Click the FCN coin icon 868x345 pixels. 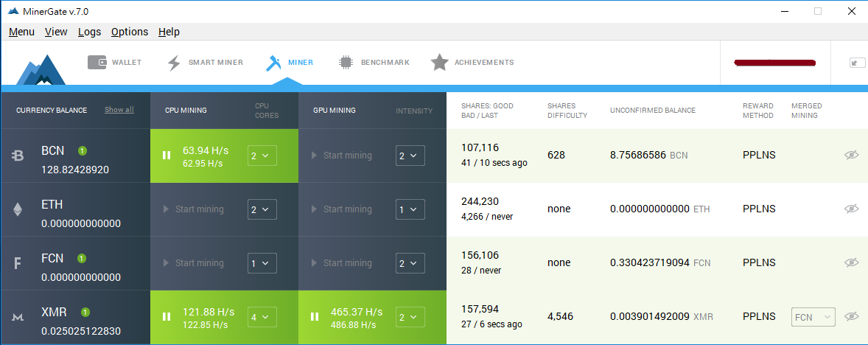coord(18,264)
